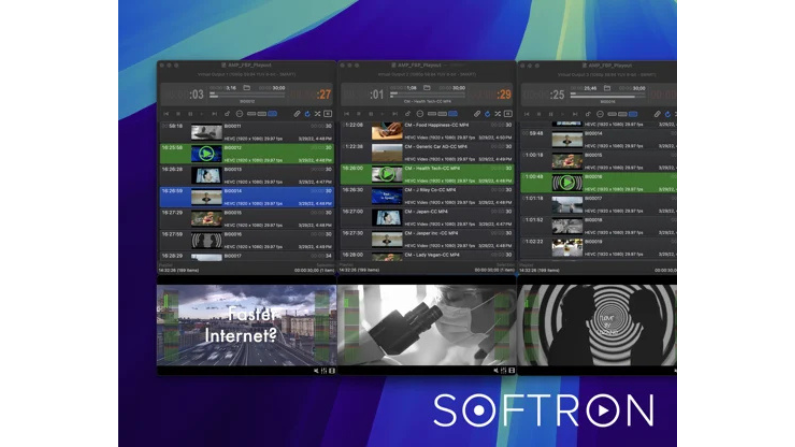Select CM - Lady Vegan-CC clip
Image resolution: width=795 pixels, height=447 pixels.
pyautogui.click(x=427, y=255)
